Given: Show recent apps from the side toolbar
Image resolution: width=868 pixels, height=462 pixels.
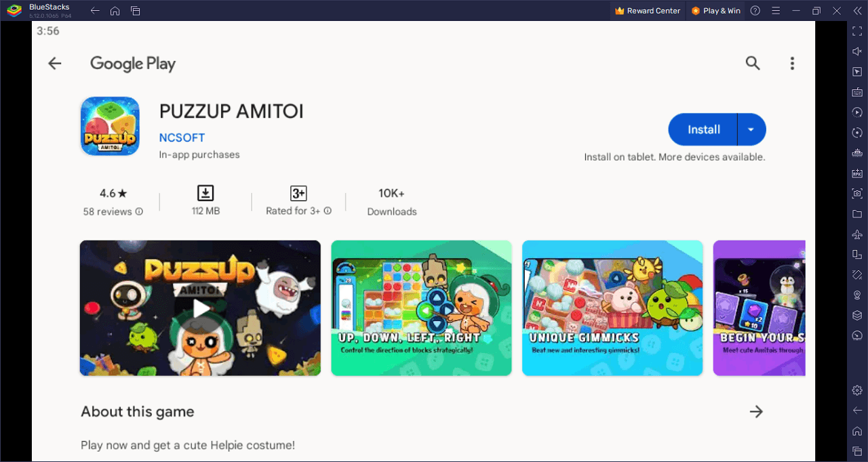Looking at the screenshot, I should [x=857, y=451].
